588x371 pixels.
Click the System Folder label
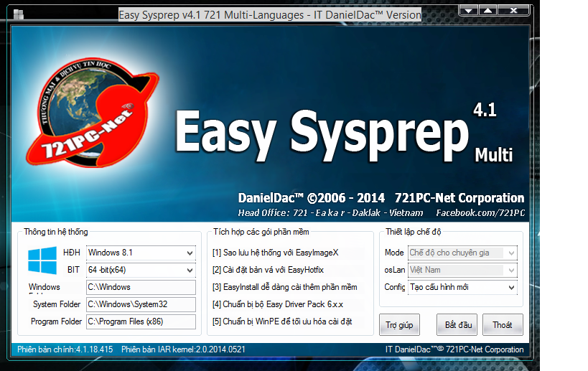point(57,304)
